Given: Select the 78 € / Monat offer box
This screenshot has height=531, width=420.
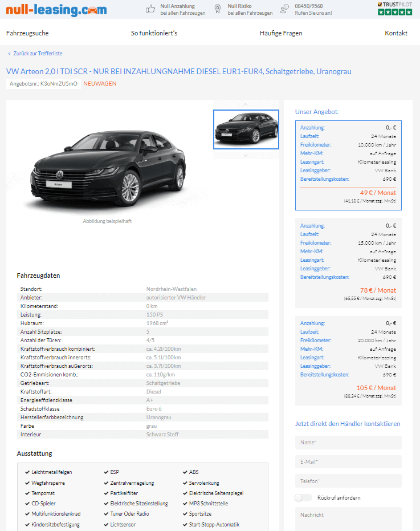Looking at the screenshot, I should coord(348,263).
